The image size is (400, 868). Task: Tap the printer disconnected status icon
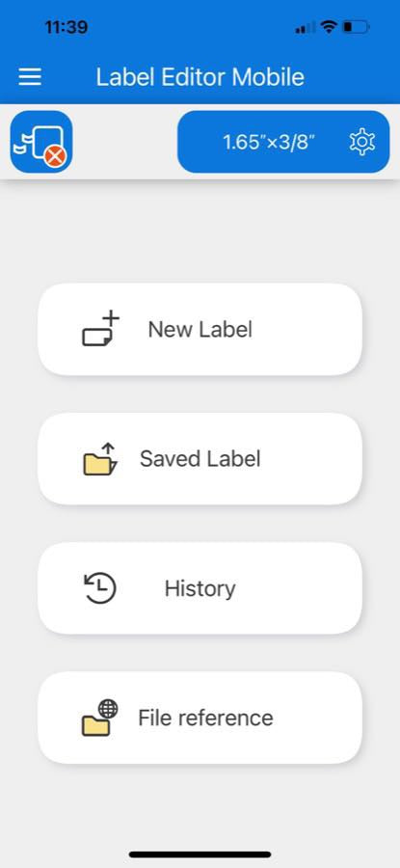[x=40, y=142]
